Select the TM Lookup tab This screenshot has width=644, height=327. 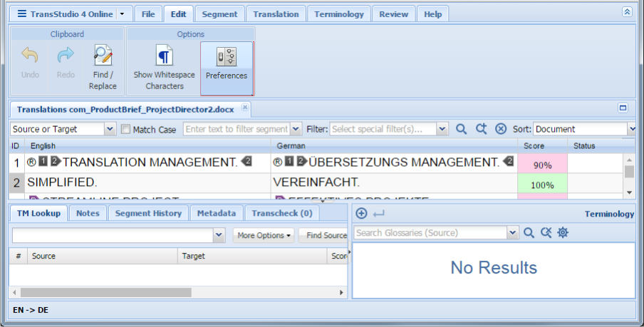click(x=38, y=213)
